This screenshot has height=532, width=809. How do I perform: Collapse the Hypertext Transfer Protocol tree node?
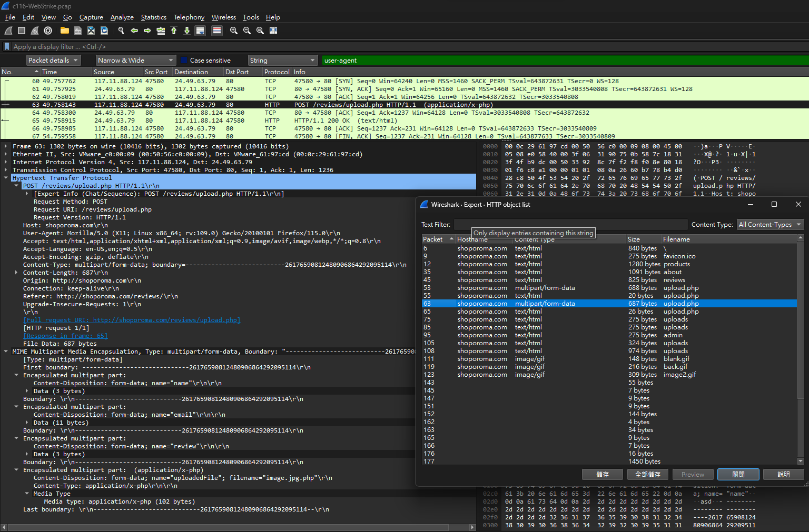6,178
